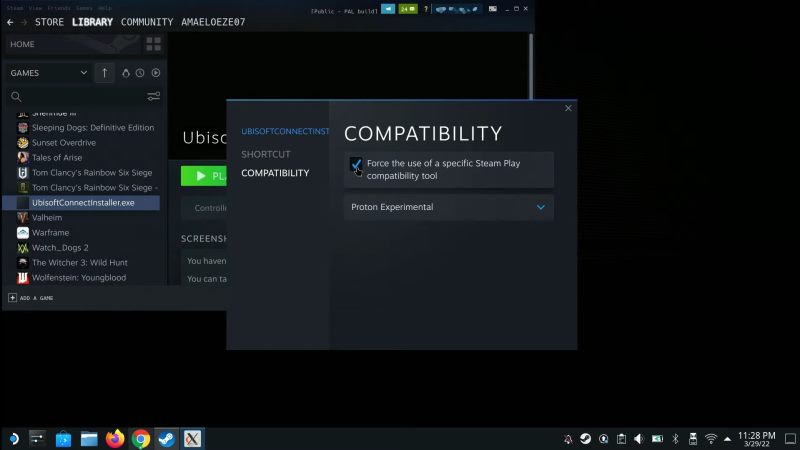Screen dimensions: 800x450
Task: Open the X application in taskbar
Action: (x=192, y=439)
